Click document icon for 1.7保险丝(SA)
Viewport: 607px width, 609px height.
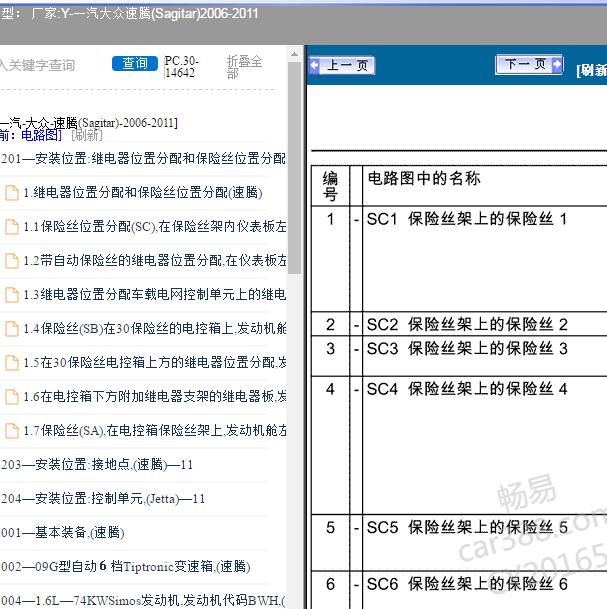click(x=12, y=431)
